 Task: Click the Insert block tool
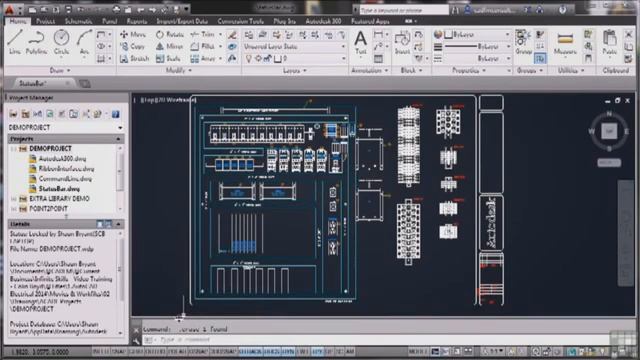click(x=402, y=42)
